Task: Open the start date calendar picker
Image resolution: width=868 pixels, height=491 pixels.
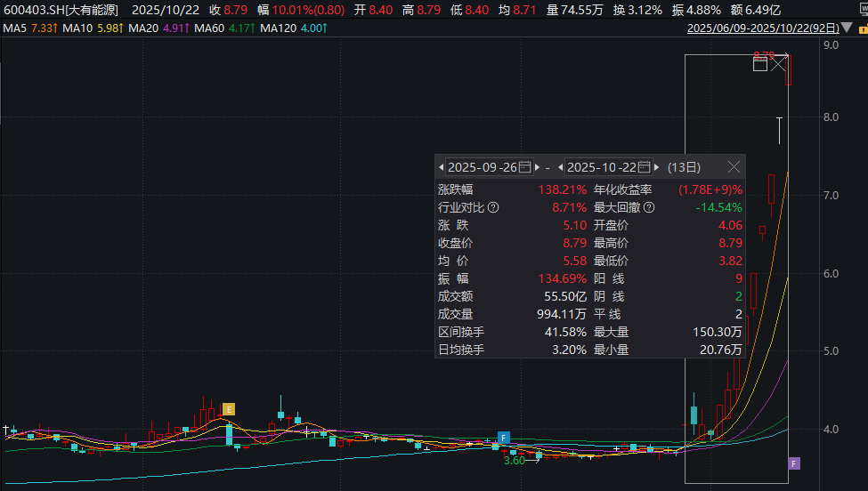Action: 524,167
